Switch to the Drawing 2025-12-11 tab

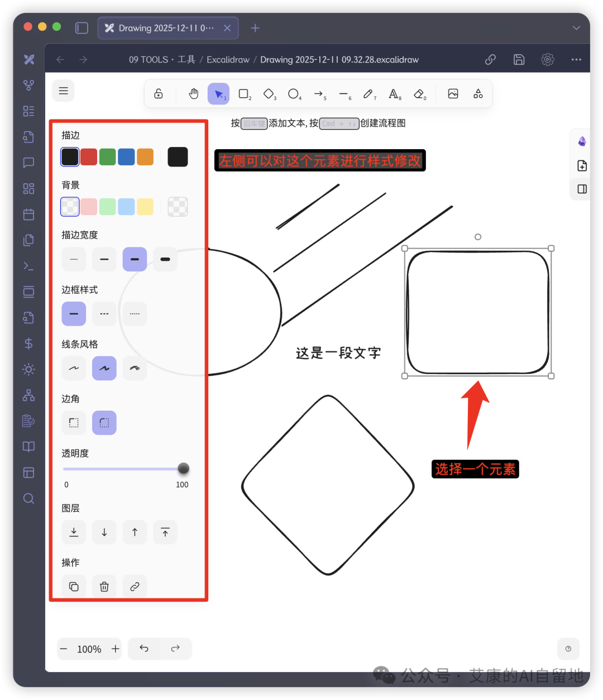[168, 28]
